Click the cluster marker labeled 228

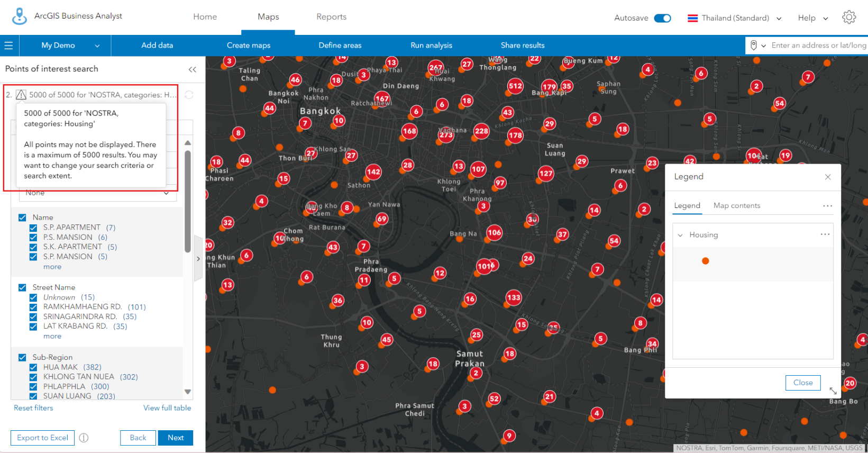481,131
